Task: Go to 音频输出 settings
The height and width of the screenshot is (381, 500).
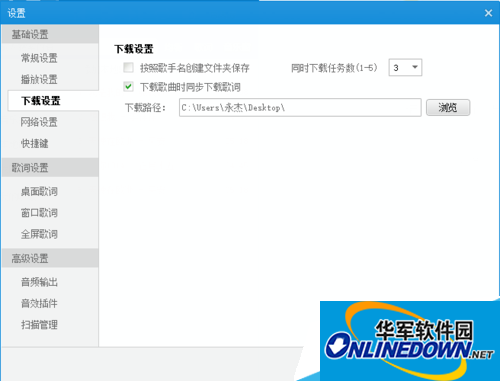Action: pos(39,282)
